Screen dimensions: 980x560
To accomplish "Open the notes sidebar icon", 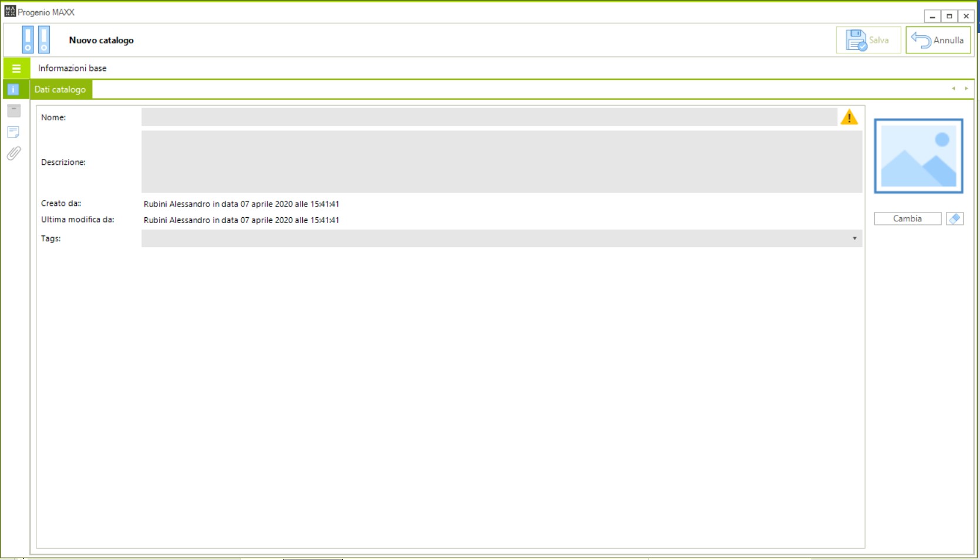I will point(13,132).
